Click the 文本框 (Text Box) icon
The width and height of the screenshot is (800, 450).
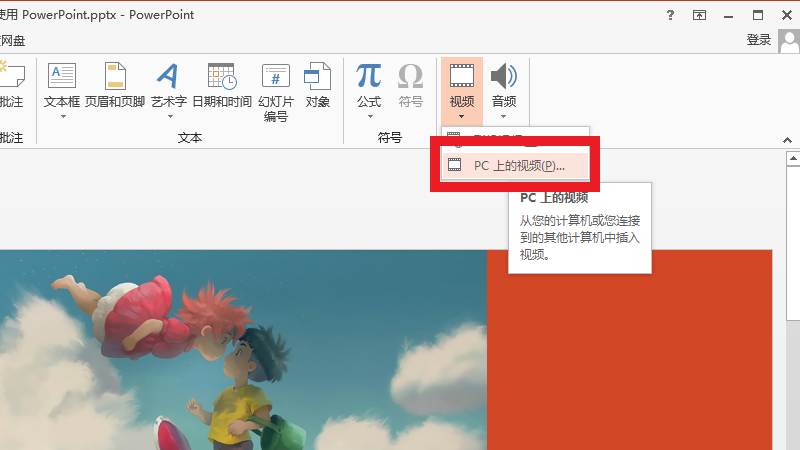(x=62, y=76)
